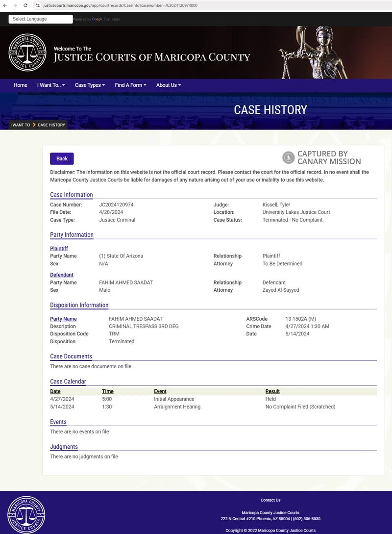Click CASE HISTORY breadcrumb
The image size is (392, 534).
click(51, 125)
